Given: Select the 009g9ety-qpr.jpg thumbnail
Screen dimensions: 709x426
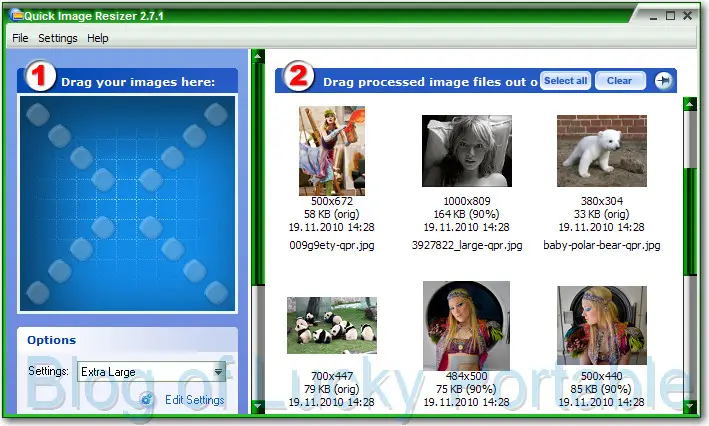Looking at the screenshot, I should coord(332,151).
